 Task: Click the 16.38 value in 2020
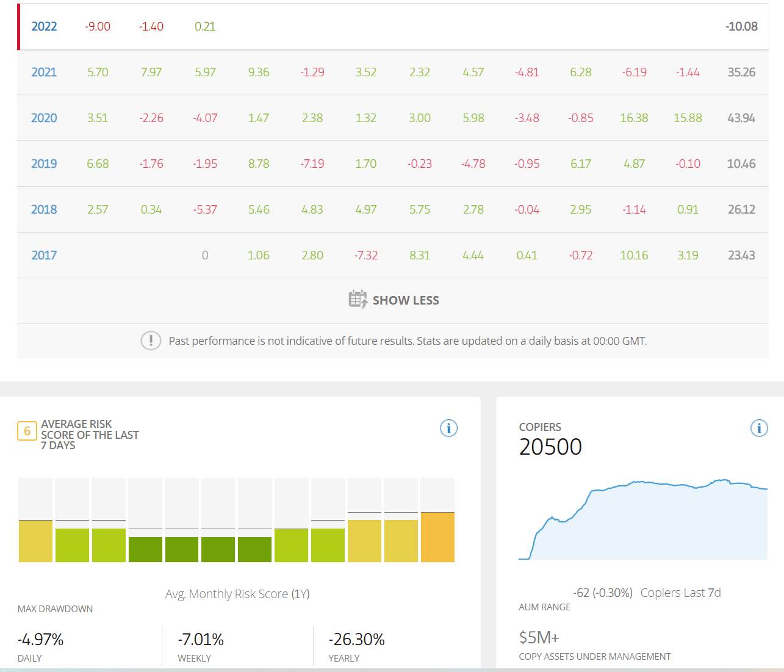click(x=634, y=118)
